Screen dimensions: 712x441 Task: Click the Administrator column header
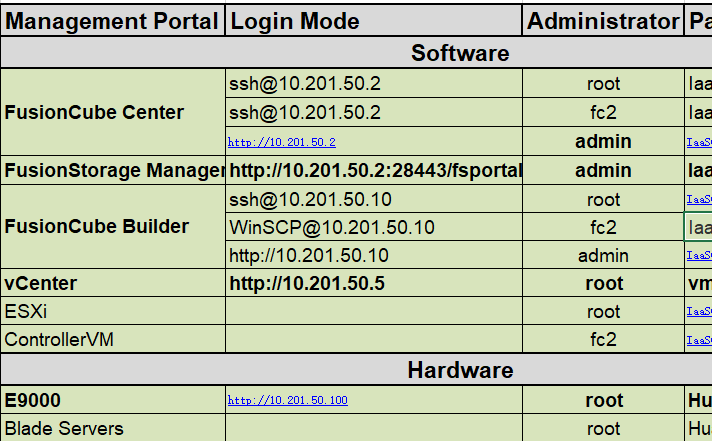coord(603,21)
